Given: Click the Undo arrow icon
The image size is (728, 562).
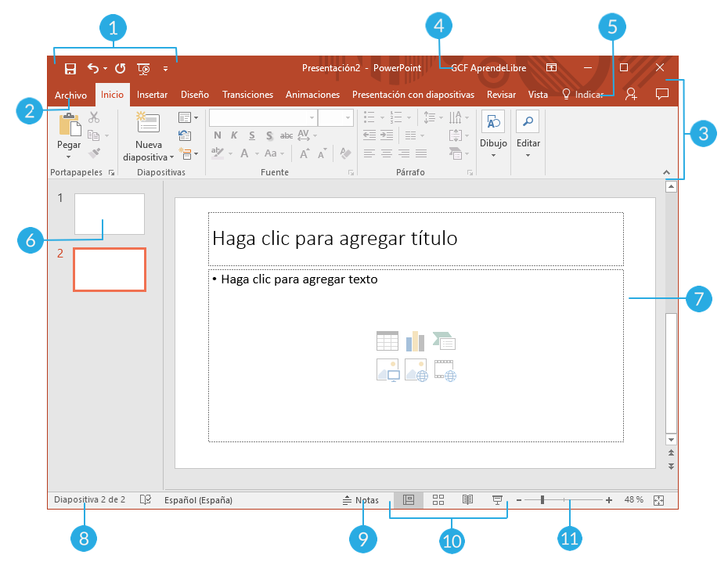Looking at the screenshot, I should (93, 69).
